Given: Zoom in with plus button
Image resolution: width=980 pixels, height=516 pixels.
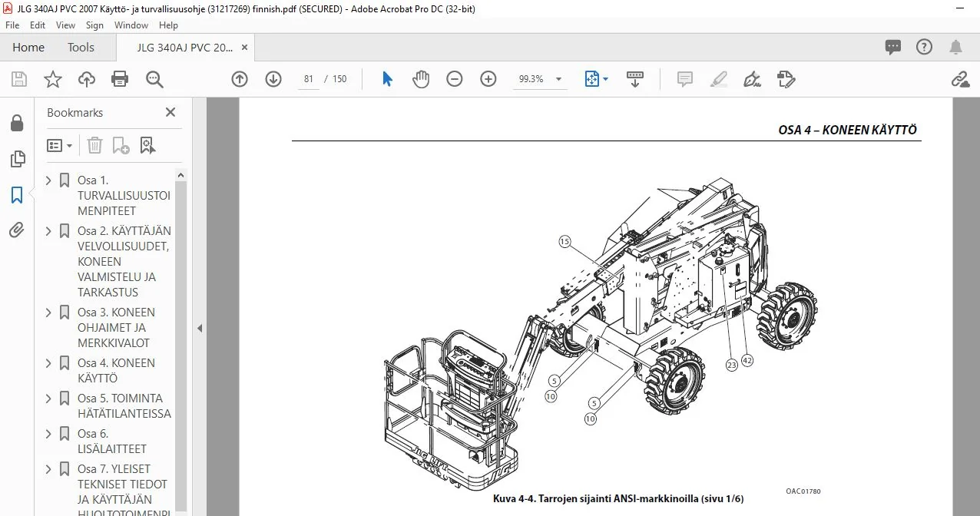Looking at the screenshot, I should (488, 79).
